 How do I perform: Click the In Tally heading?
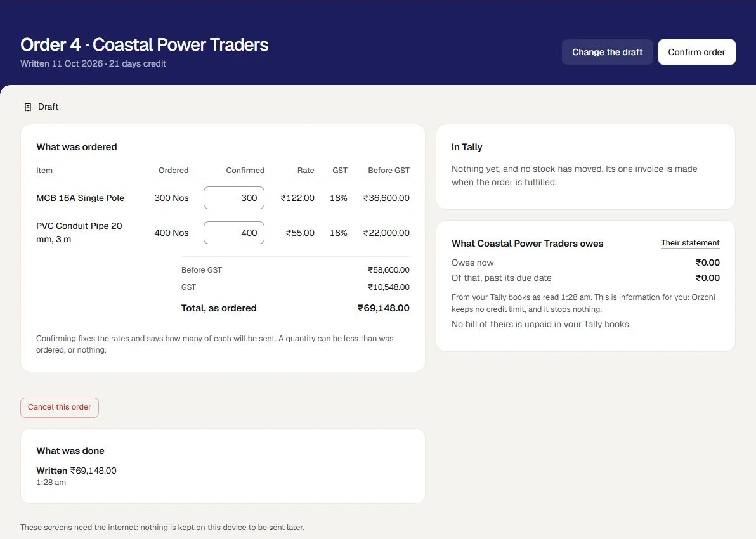pyautogui.click(x=467, y=147)
